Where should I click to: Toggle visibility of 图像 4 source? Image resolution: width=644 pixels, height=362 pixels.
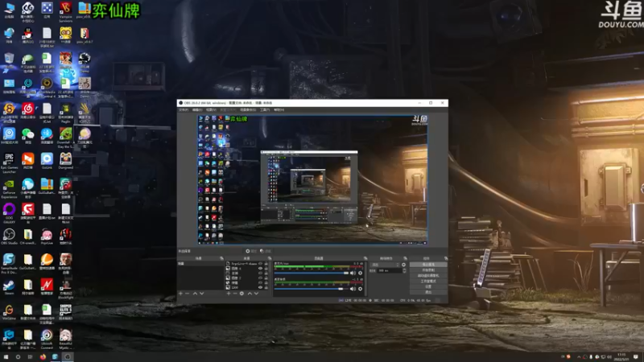260,269
